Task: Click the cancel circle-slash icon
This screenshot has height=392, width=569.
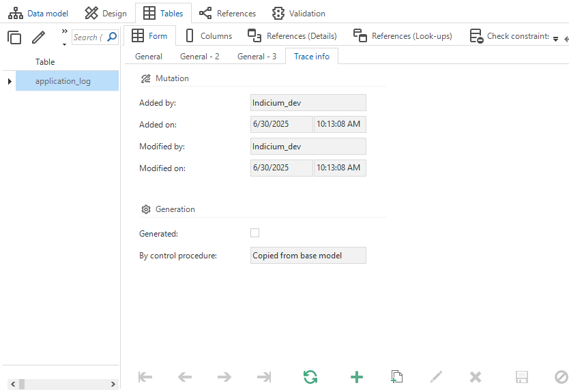Action: (561, 377)
